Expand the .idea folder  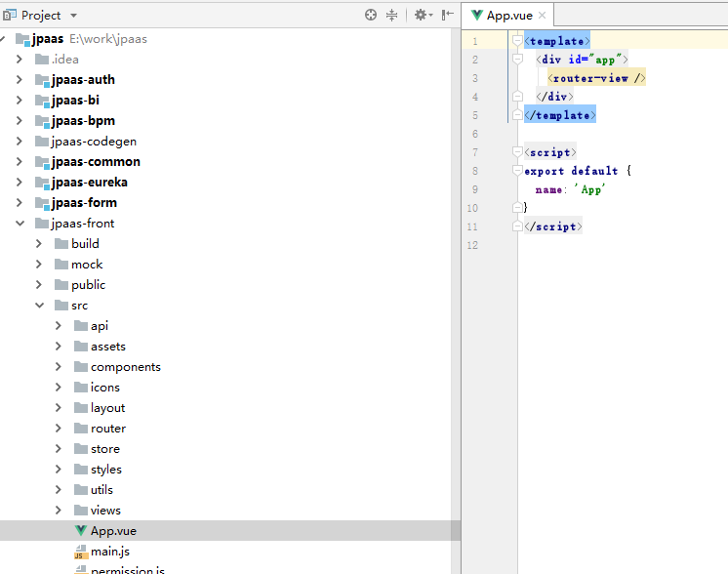tap(20, 59)
